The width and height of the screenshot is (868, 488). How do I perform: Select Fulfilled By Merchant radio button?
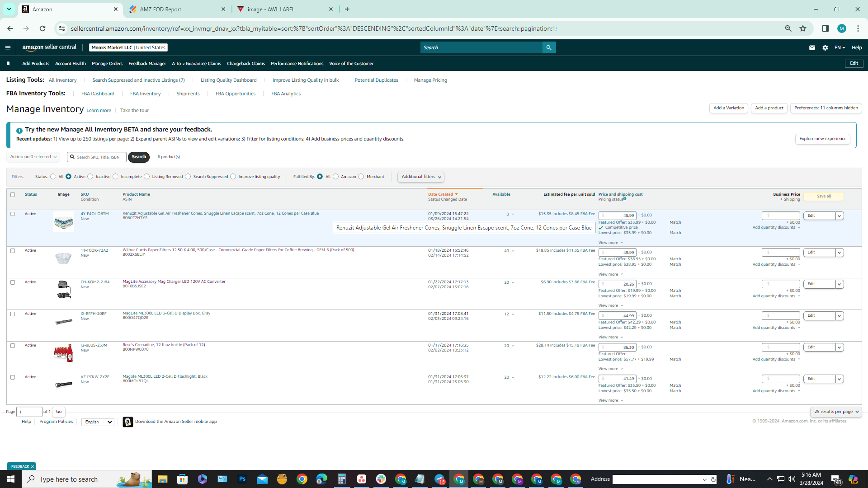[x=361, y=177]
